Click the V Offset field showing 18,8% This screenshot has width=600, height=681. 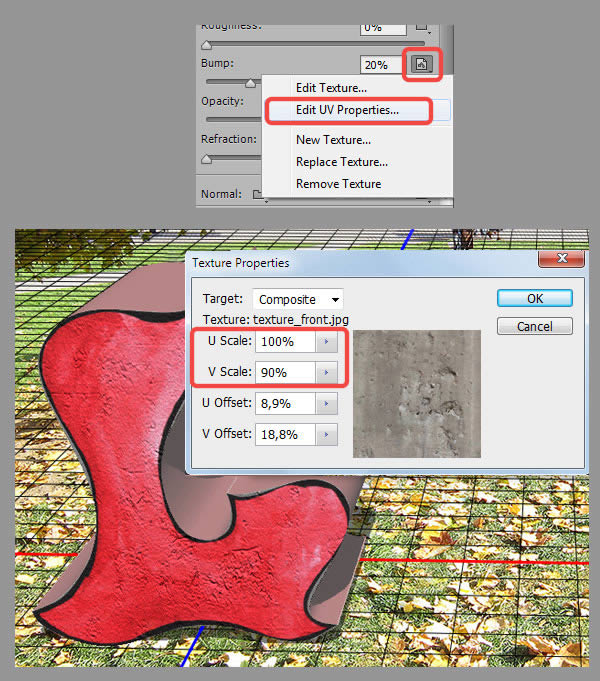click(x=285, y=434)
